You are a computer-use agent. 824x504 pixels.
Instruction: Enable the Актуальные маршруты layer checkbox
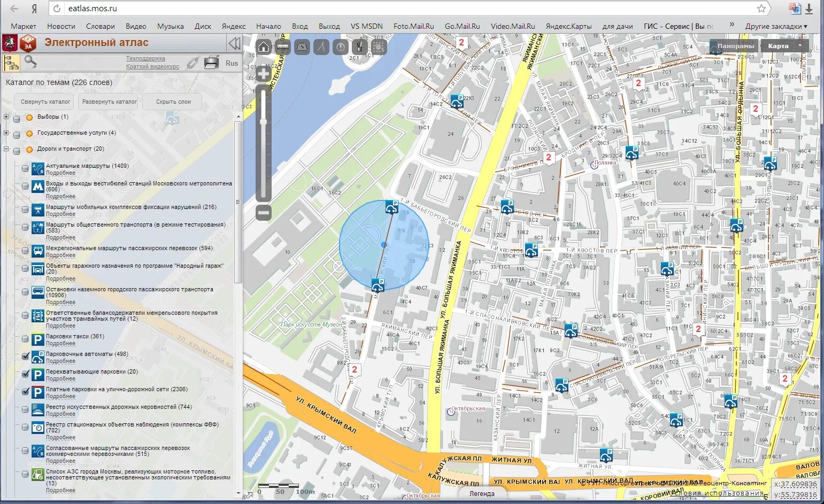click(x=25, y=168)
